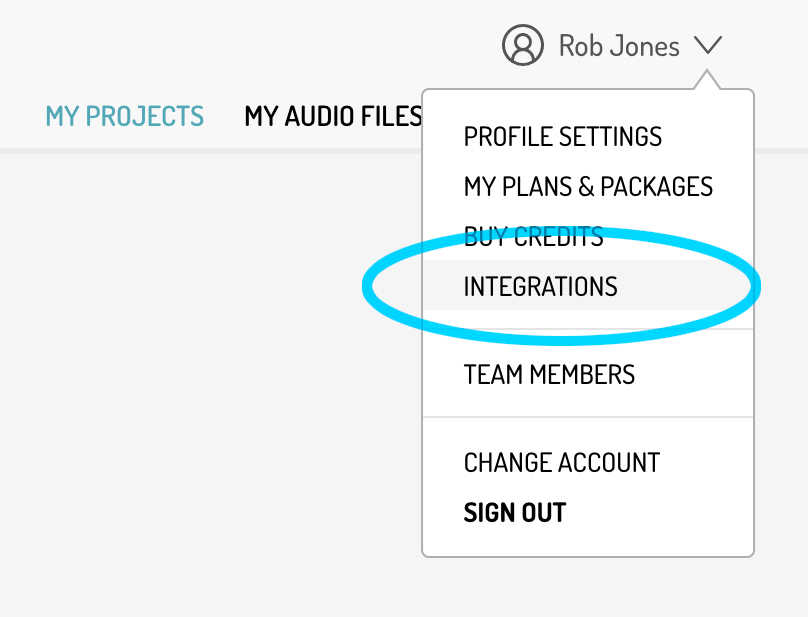Click the Rob Jones account name
The image size is (808, 617).
619,46
